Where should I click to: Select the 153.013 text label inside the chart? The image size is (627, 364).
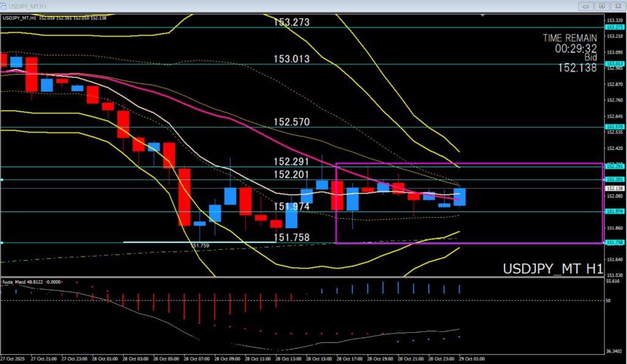pos(291,59)
